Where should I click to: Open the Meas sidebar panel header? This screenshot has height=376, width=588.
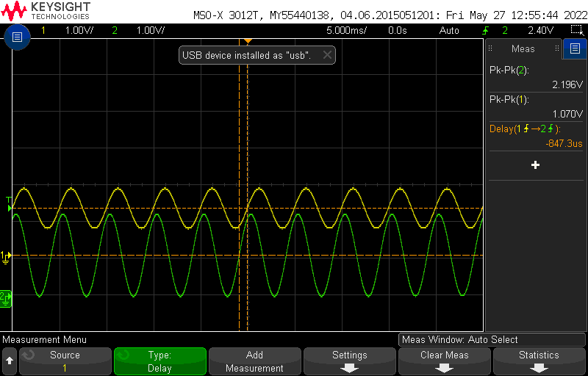[x=523, y=49]
